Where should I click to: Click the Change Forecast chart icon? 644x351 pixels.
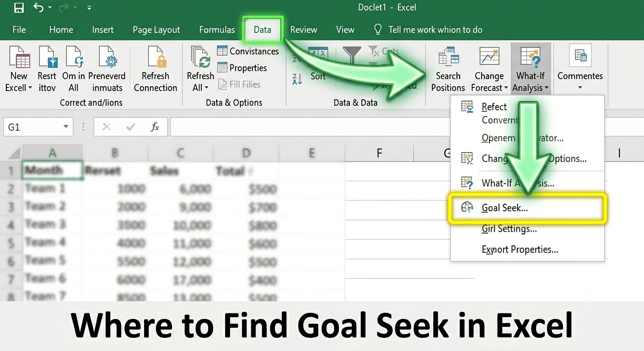pos(489,57)
